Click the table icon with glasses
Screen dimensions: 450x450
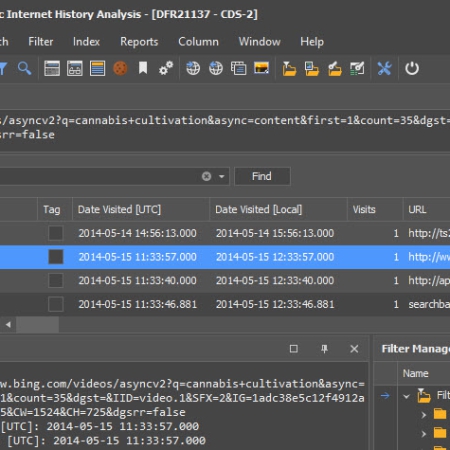pos(75,69)
